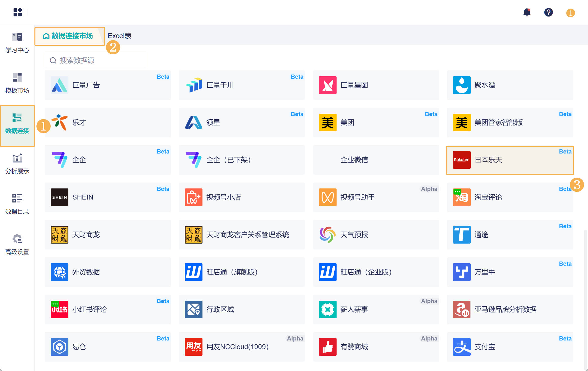Open the help question mark icon
The height and width of the screenshot is (371, 588).
[548, 12]
